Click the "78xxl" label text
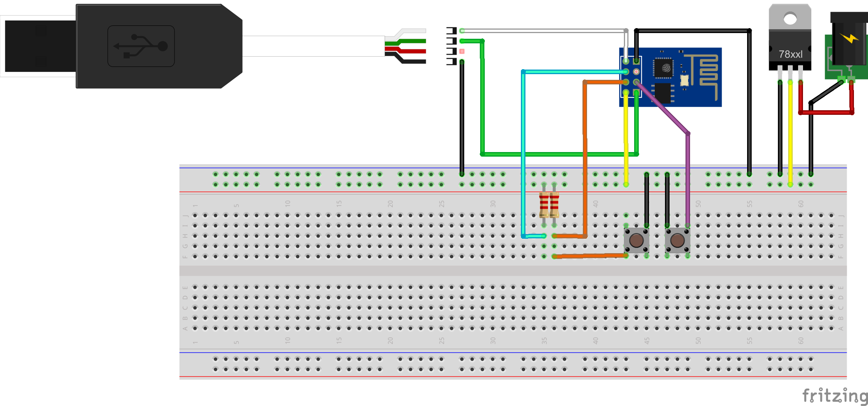This screenshot has height=406, width=868. coord(790,54)
